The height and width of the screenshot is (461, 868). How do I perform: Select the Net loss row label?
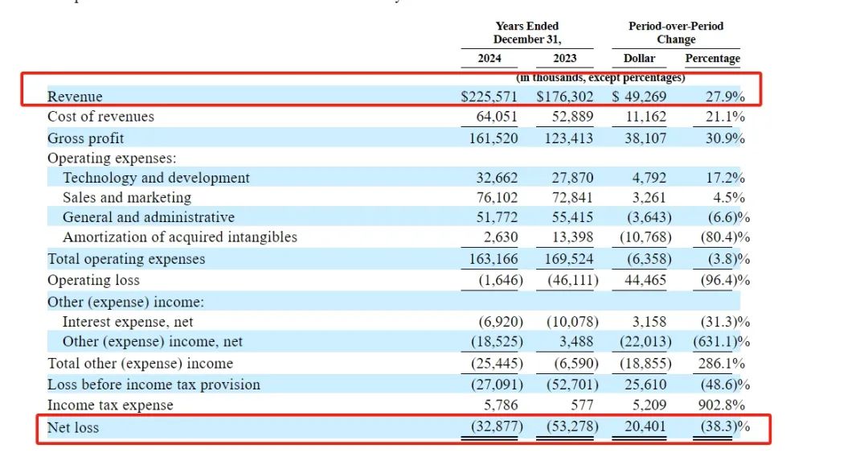(73, 427)
